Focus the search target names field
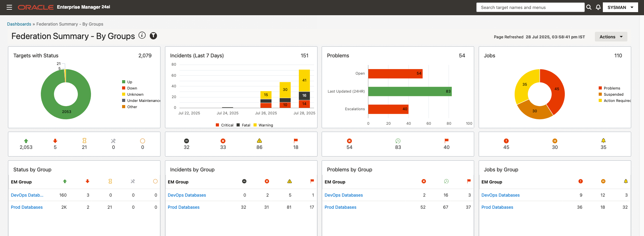The width and height of the screenshot is (644, 236). pyautogui.click(x=530, y=7)
